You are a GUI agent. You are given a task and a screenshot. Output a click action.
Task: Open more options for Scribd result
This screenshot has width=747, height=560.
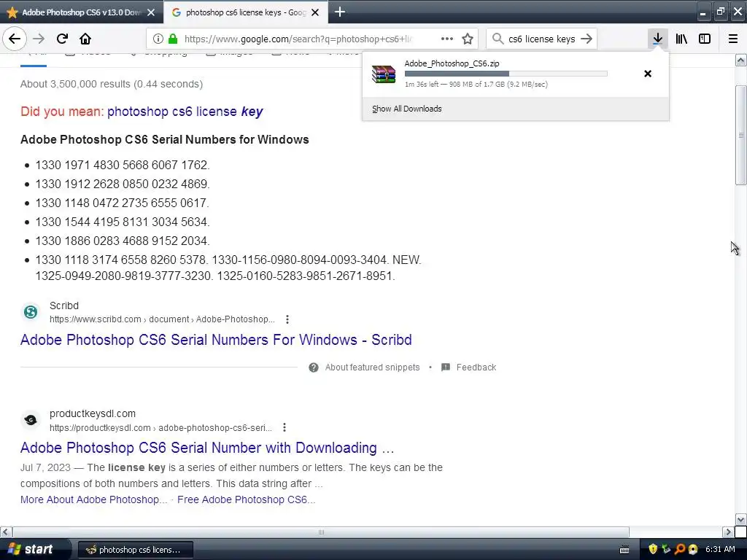(x=287, y=319)
